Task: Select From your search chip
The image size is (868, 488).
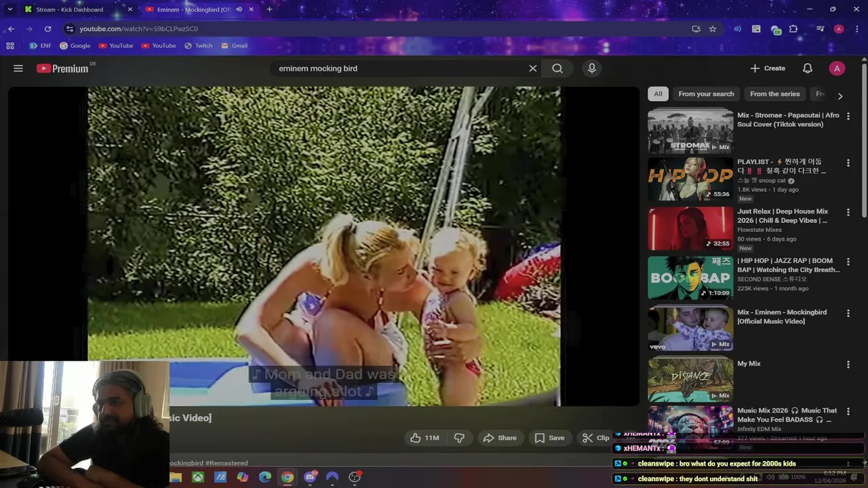Action: point(706,94)
